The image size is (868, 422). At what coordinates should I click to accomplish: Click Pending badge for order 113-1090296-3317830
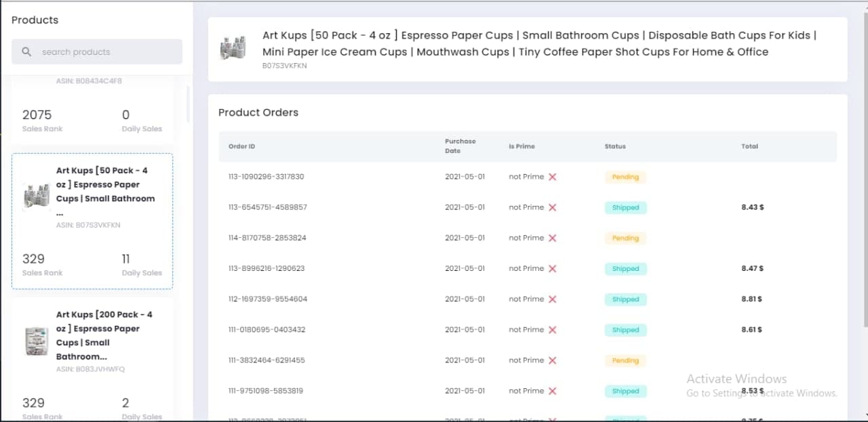(x=625, y=177)
